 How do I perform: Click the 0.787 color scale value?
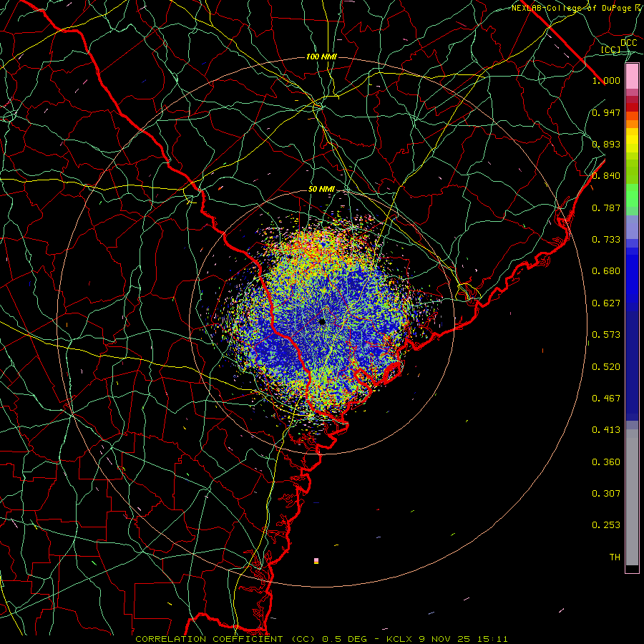pyautogui.click(x=606, y=208)
